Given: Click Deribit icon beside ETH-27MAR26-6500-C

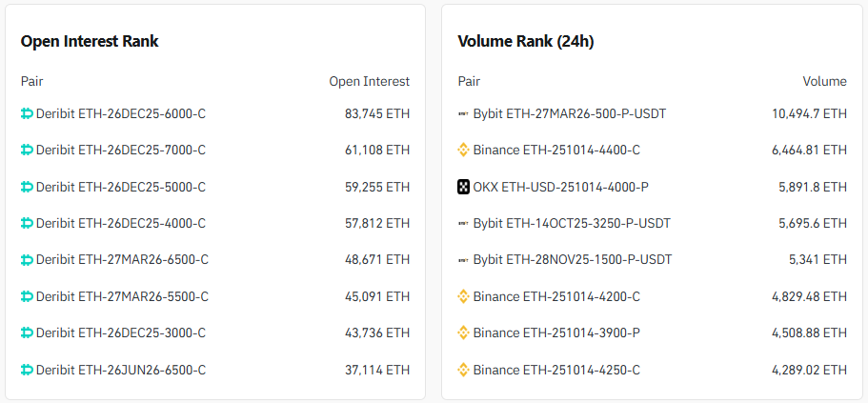Looking at the screenshot, I should pos(27,259).
